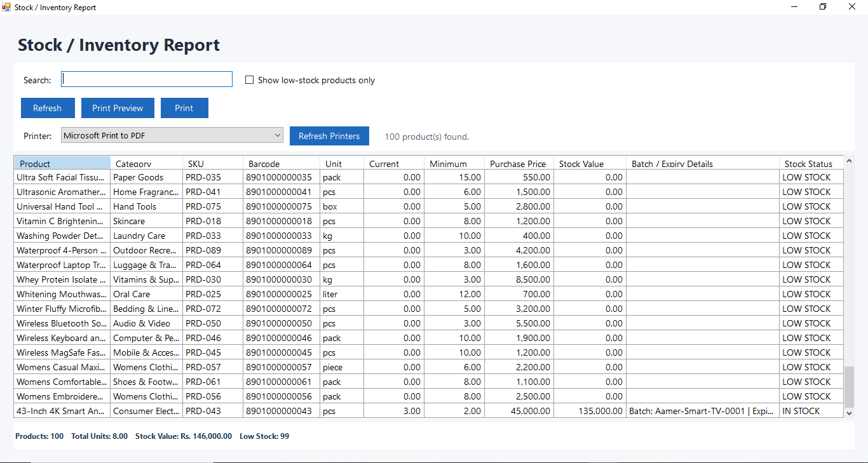The height and width of the screenshot is (463, 868).
Task: Select the piece unit cell
Action: 342,367
